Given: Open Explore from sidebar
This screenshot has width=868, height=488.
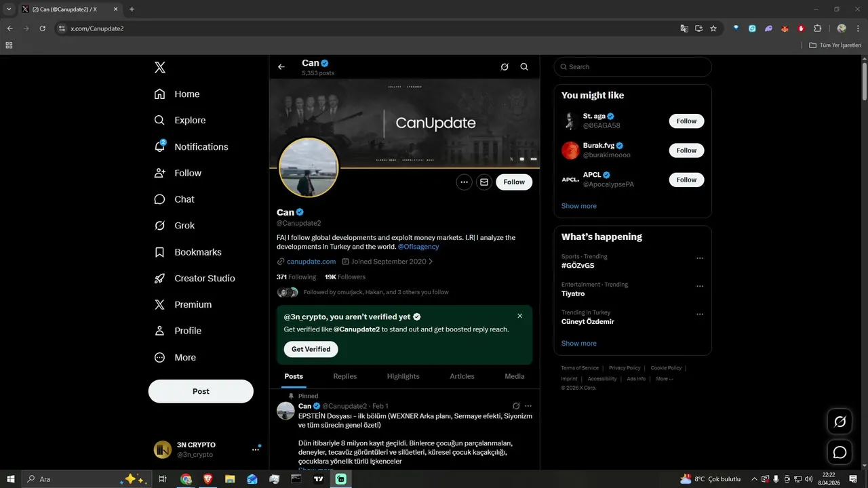Looking at the screenshot, I should (x=180, y=120).
